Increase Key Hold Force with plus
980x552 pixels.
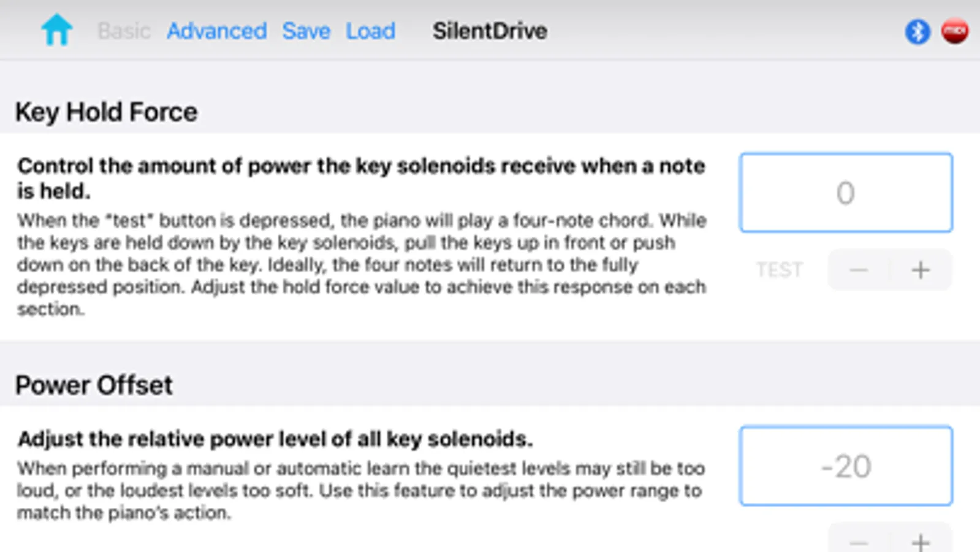click(x=920, y=270)
